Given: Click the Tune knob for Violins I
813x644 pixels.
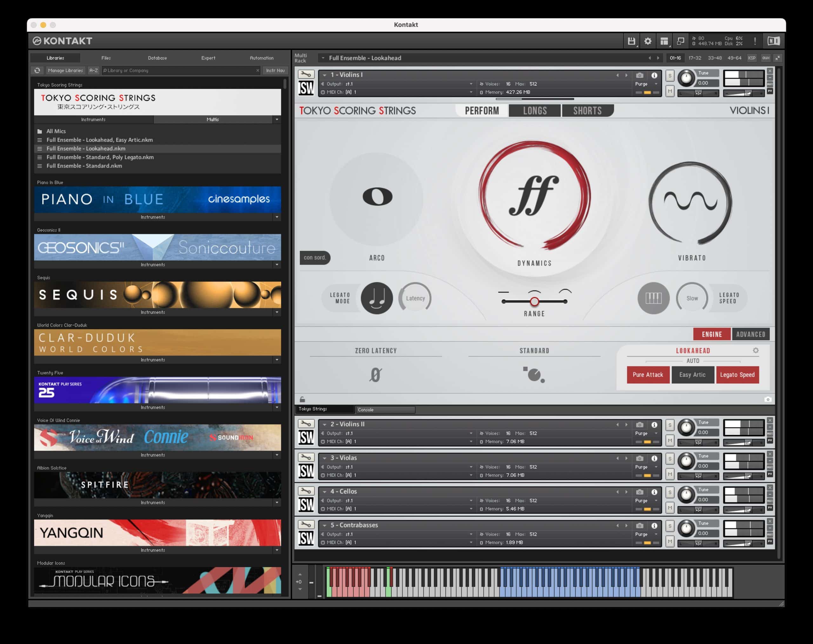Looking at the screenshot, I should click(686, 78).
